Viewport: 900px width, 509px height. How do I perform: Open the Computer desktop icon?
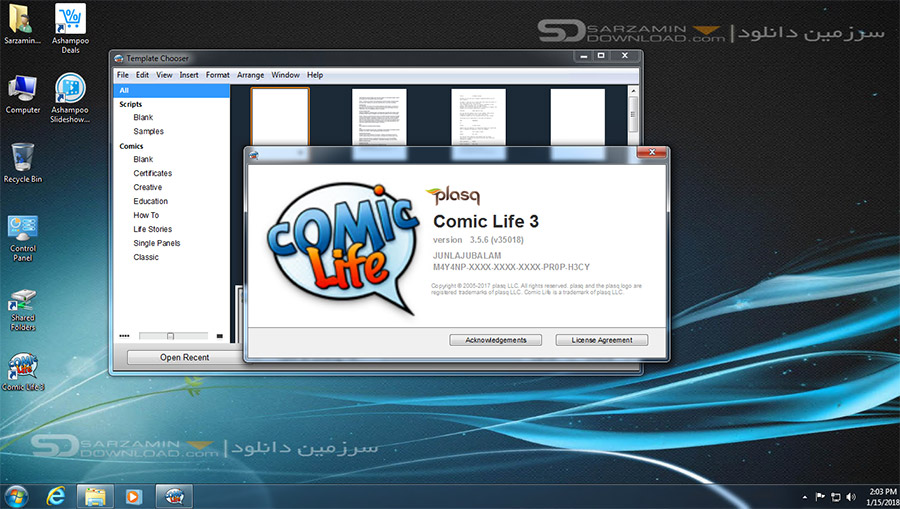22,95
